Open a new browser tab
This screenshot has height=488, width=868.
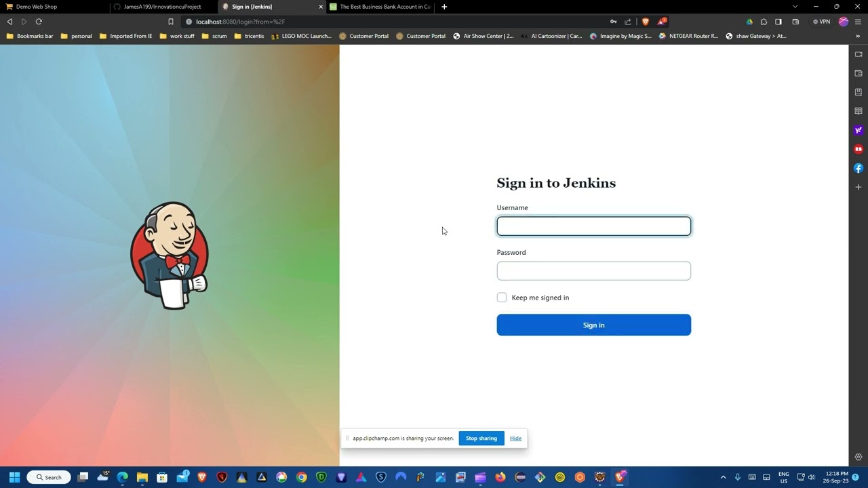[444, 7]
